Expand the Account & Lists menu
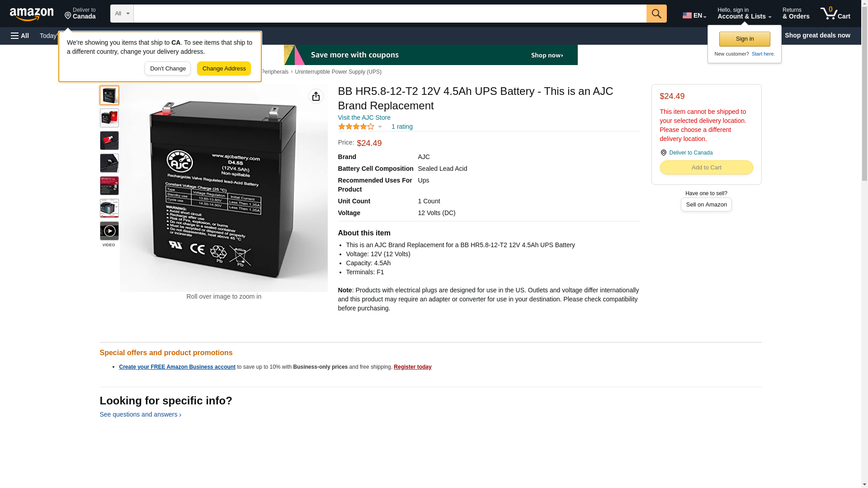The height and width of the screenshot is (488, 868). (744, 14)
